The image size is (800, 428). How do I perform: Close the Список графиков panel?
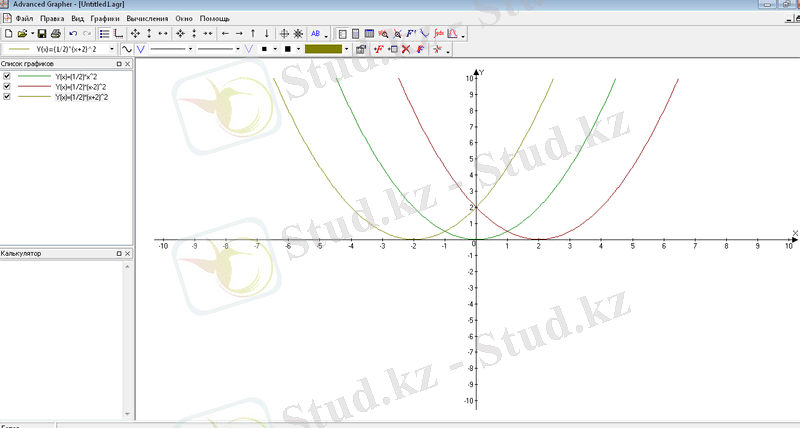(127, 63)
